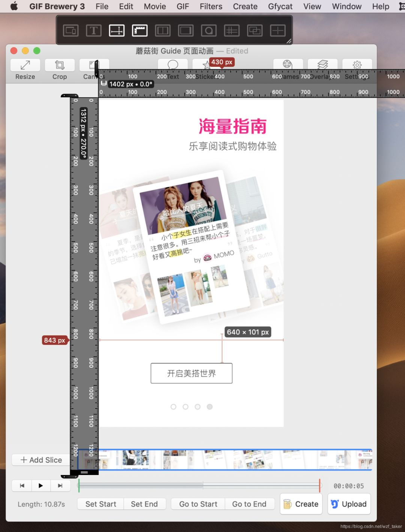
Task: Click the red end marker on timeline
Action: point(319,485)
